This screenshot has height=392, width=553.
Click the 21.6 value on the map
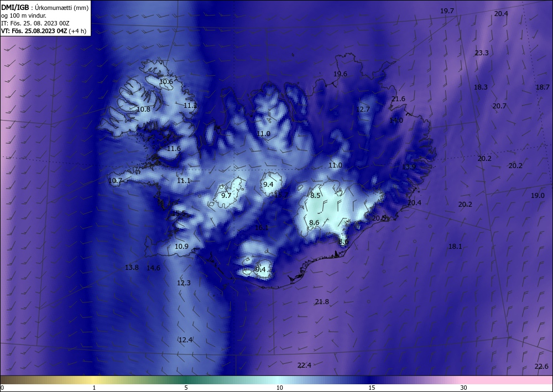click(x=398, y=99)
